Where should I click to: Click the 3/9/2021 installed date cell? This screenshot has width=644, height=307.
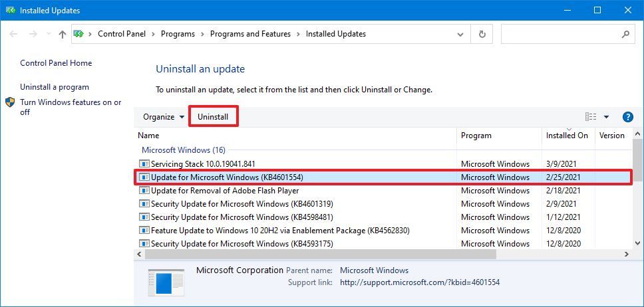click(x=561, y=163)
